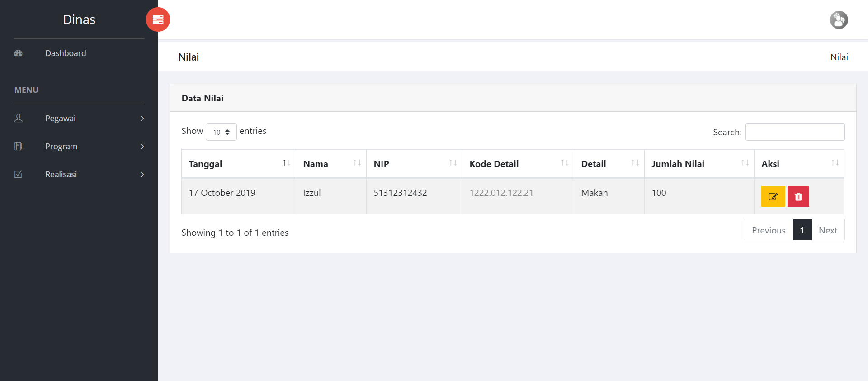The image size is (868, 381).
Task: Select page 1 in pagination
Action: coord(802,230)
